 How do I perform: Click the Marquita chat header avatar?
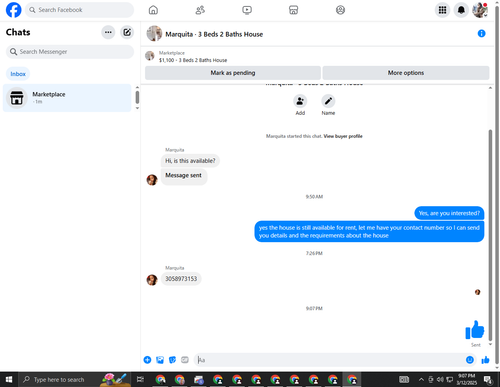click(x=154, y=34)
